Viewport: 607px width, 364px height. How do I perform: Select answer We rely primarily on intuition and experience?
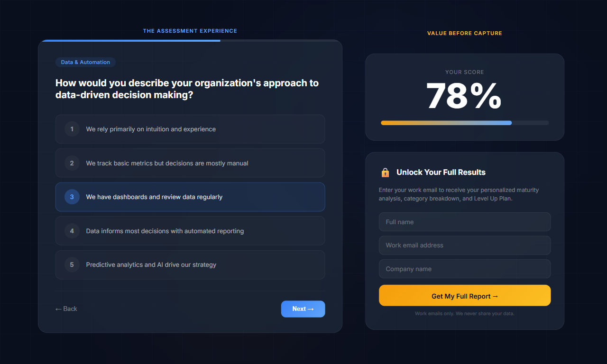tap(190, 129)
